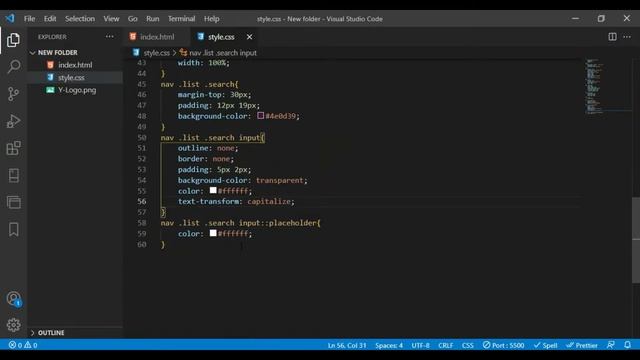Open the Bookmarks icon in activity bar
Screen dimensions: 640x360
click(x=13, y=229)
